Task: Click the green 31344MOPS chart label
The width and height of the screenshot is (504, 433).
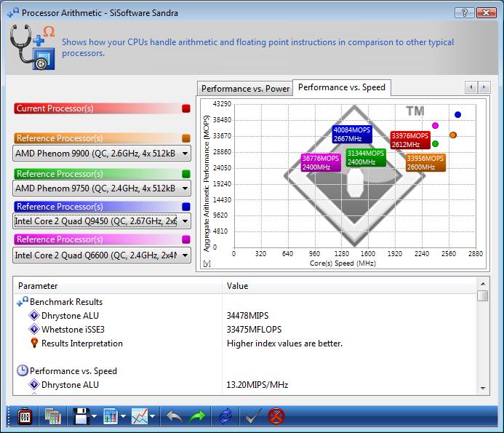Action: click(x=366, y=157)
